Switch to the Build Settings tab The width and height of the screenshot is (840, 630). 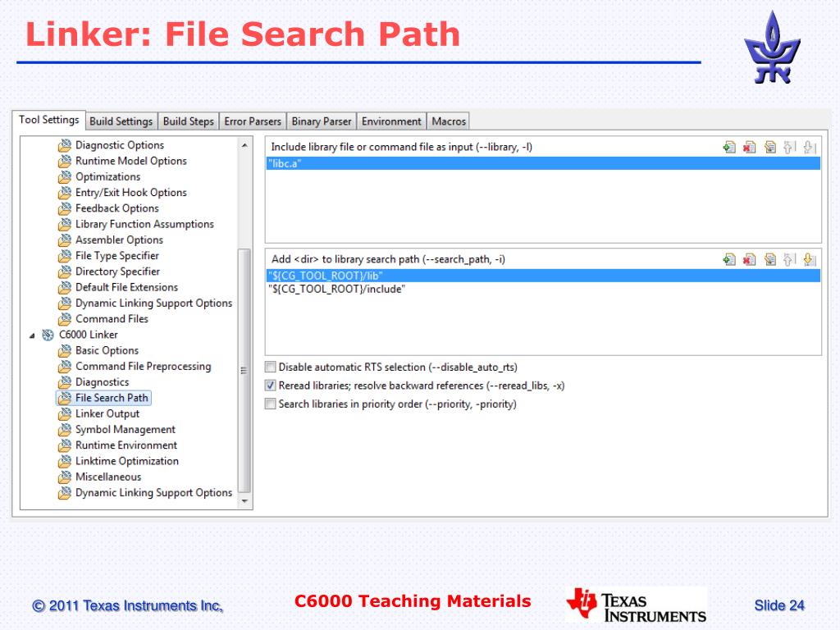tap(121, 121)
